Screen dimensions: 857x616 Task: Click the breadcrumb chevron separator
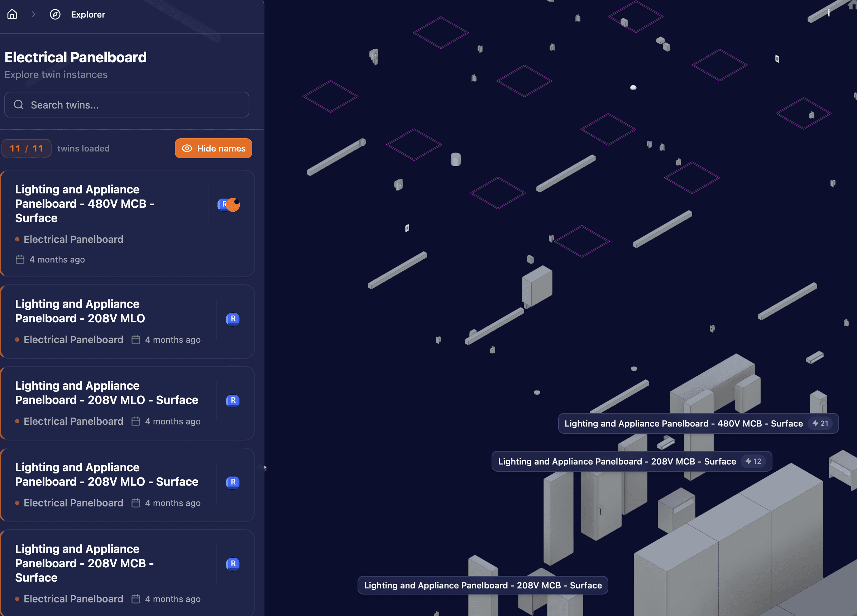click(x=34, y=14)
